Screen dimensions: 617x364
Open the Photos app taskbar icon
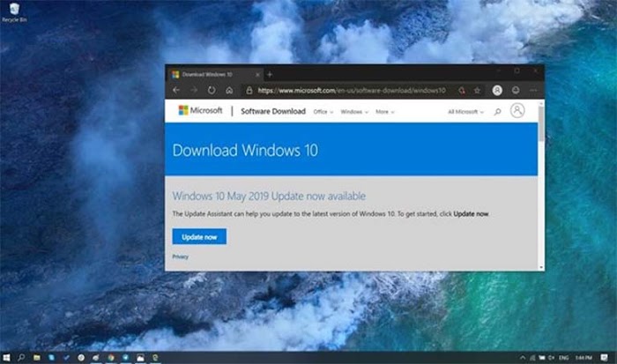140,357
